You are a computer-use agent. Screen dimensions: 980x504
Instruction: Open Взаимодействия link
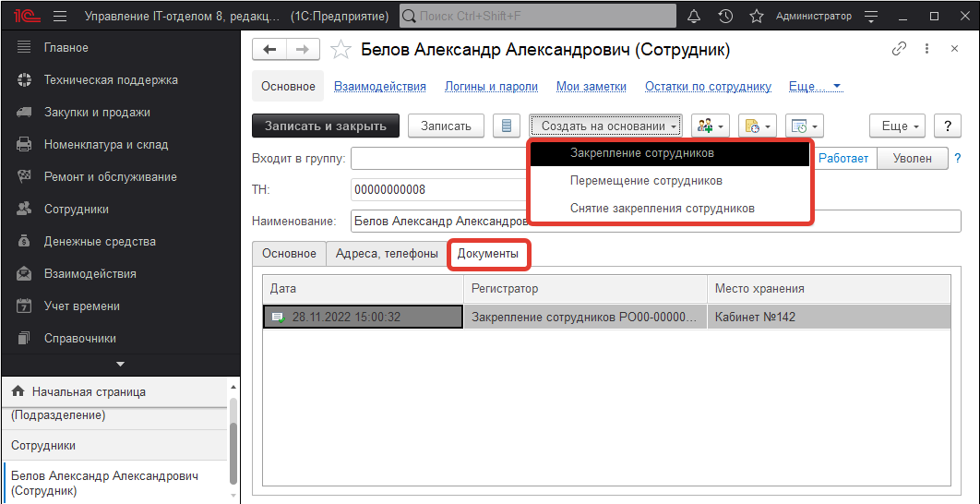(380, 86)
